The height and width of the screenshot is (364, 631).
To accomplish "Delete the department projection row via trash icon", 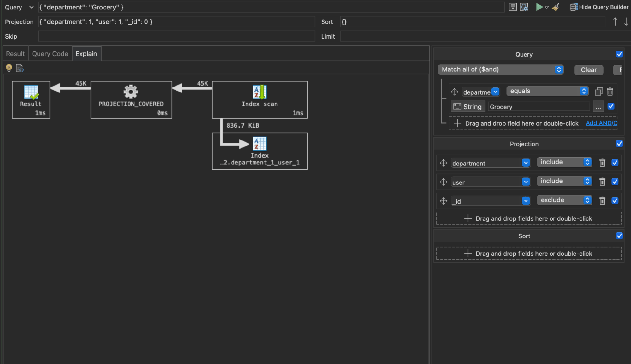I will coord(602,163).
